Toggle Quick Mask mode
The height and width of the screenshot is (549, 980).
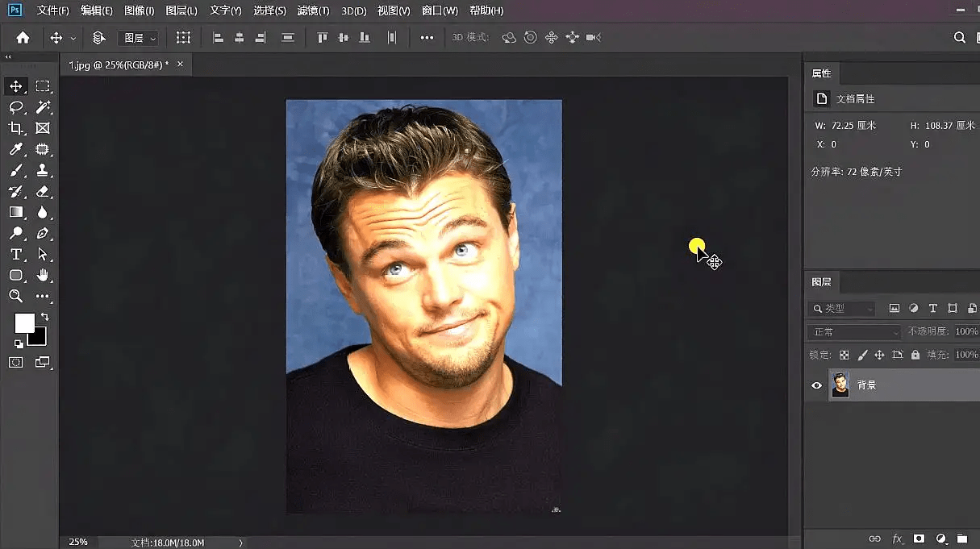pos(15,362)
